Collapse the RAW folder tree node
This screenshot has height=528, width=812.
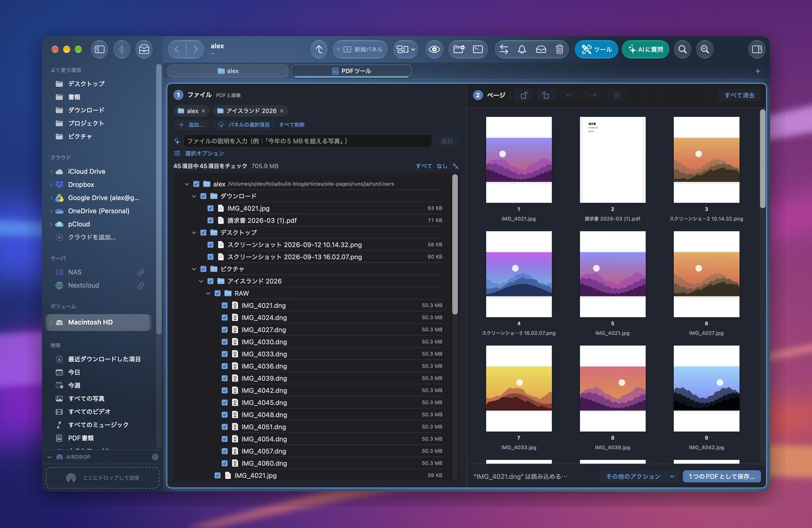[208, 293]
